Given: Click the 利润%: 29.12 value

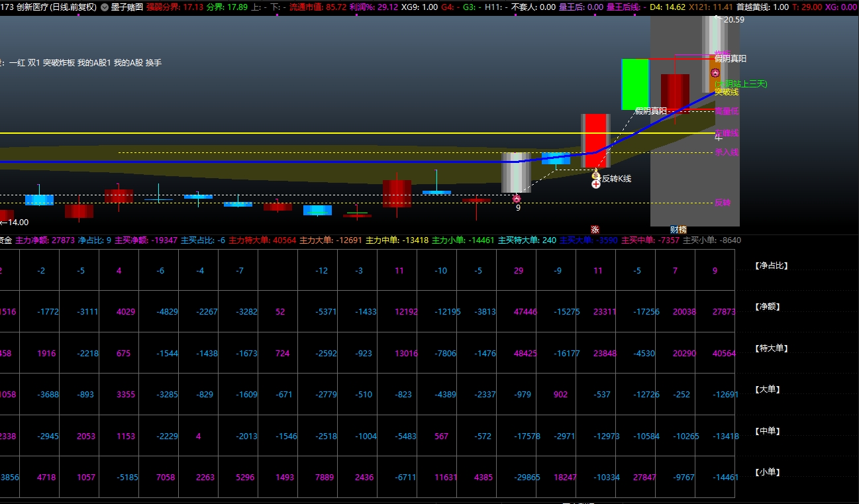Looking at the screenshot, I should point(374,7).
